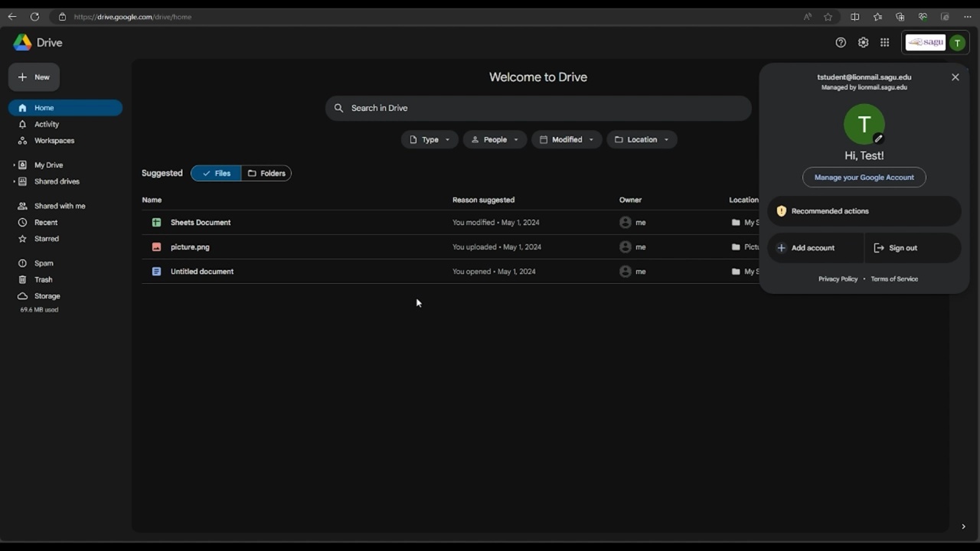Screen dimensions: 980x551
Task: Expand the side panel arrow
Action: (963, 527)
